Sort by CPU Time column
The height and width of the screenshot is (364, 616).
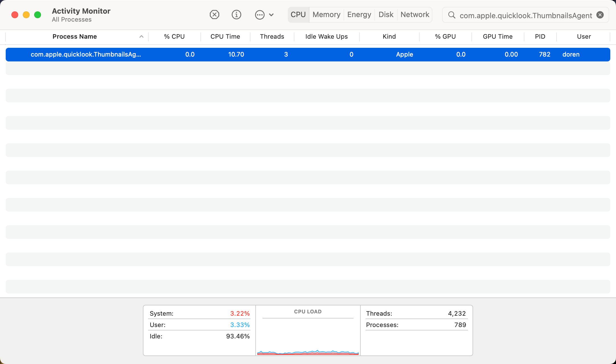click(x=225, y=36)
